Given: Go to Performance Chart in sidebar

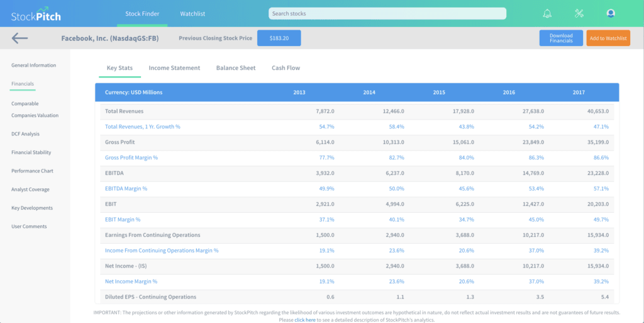Looking at the screenshot, I should [x=31, y=171].
